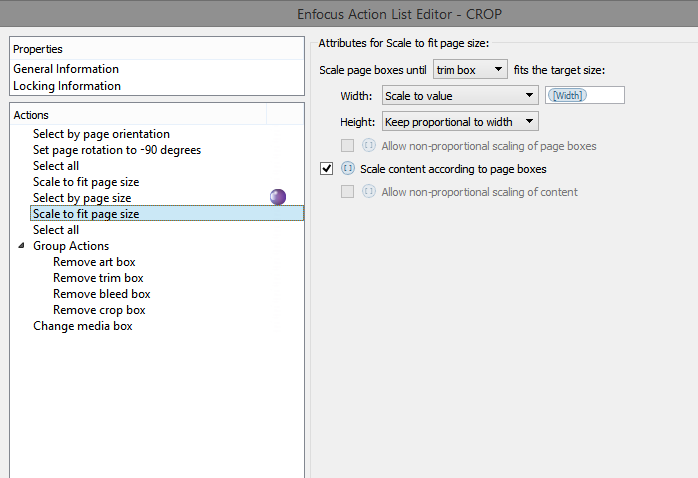Viewport: 698px width, 478px height.
Task: Open the Width Scale to value dropdown
Action: [460, 95]
